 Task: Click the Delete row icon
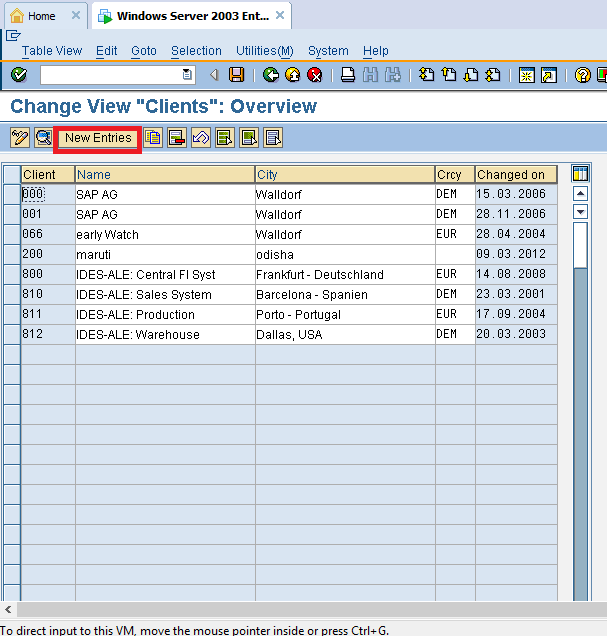click(176, 138)
